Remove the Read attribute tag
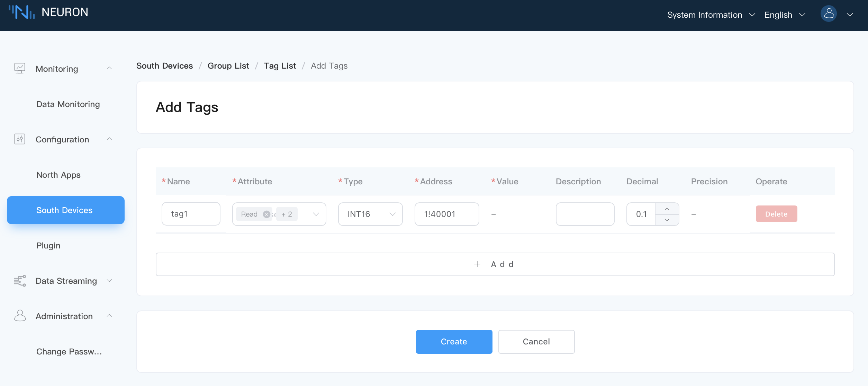The width and height of the screenshot is (868, 386). (266, 214)
